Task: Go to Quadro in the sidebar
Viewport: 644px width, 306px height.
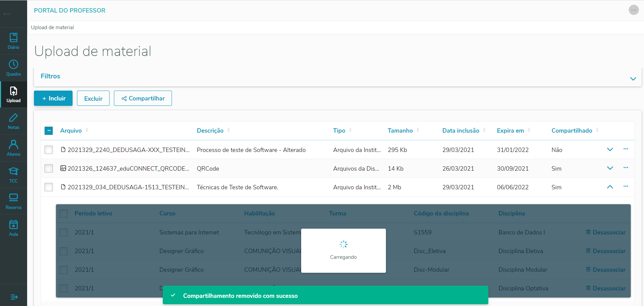Action: click(14, 68)
